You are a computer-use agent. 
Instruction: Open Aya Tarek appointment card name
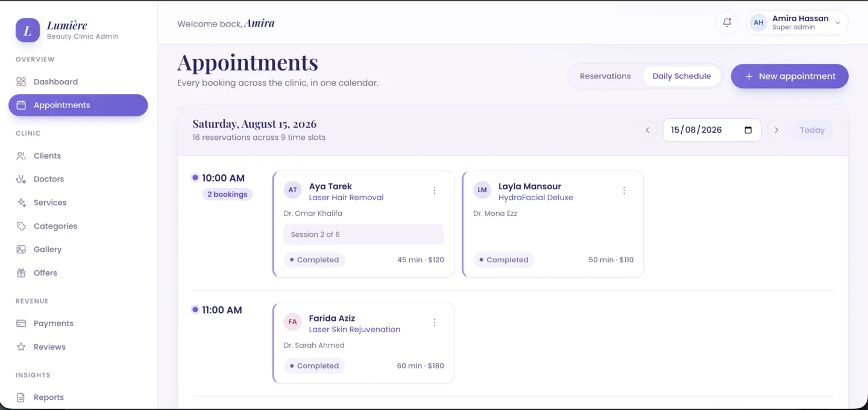330,187
